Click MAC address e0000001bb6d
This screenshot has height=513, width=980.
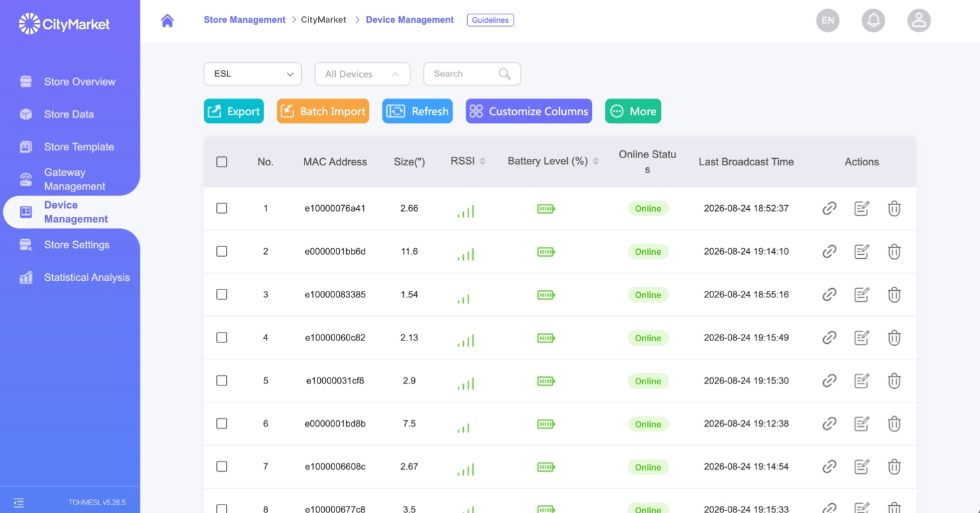point(335,252)
